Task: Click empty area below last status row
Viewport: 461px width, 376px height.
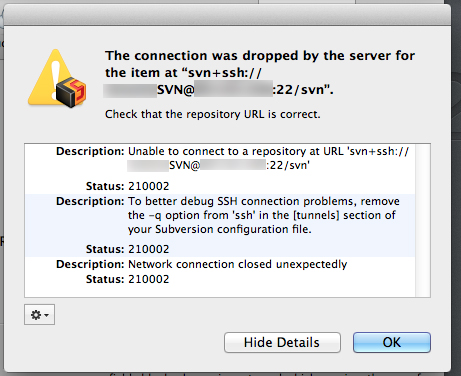Action: pyautogui.click(x=220, y=291)
